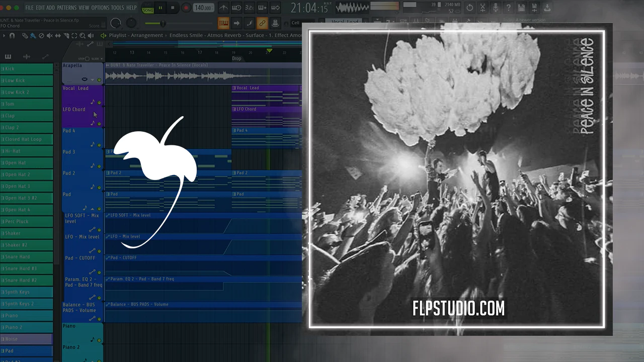Screen dimensions: 644x362
Task: Mute the Pad 4 track
Action: click(99, 145)
